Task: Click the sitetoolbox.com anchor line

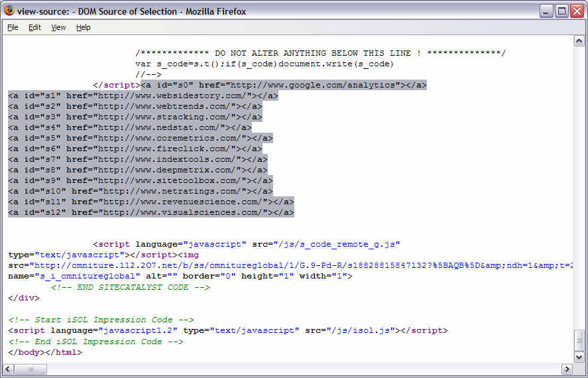Action: coord(141,181)
